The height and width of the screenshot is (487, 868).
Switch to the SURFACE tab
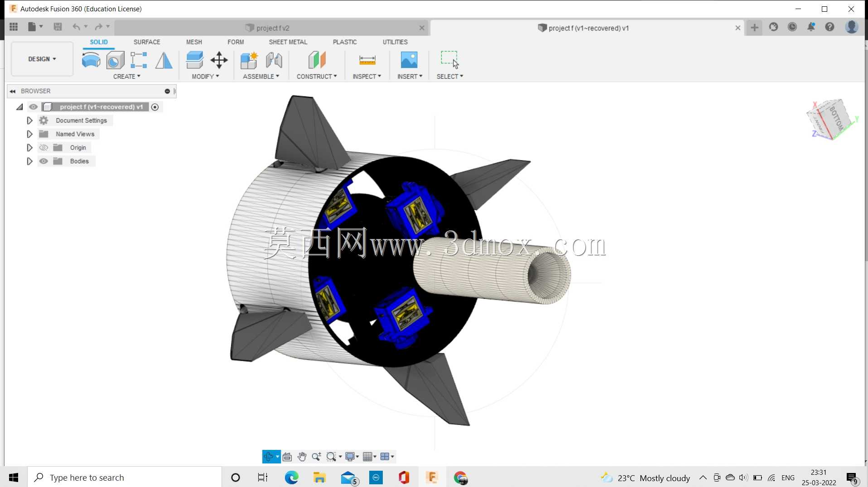147,42
